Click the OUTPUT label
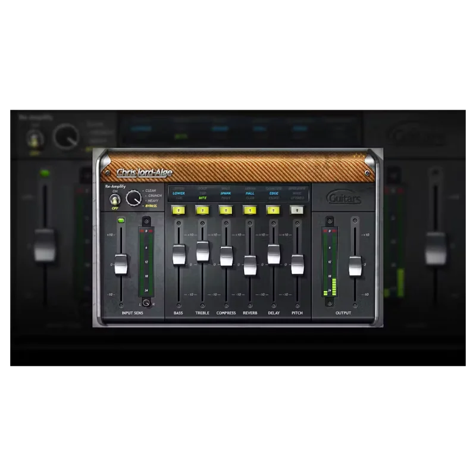Screen dimensions: 476x476 [x=343, y=313]
